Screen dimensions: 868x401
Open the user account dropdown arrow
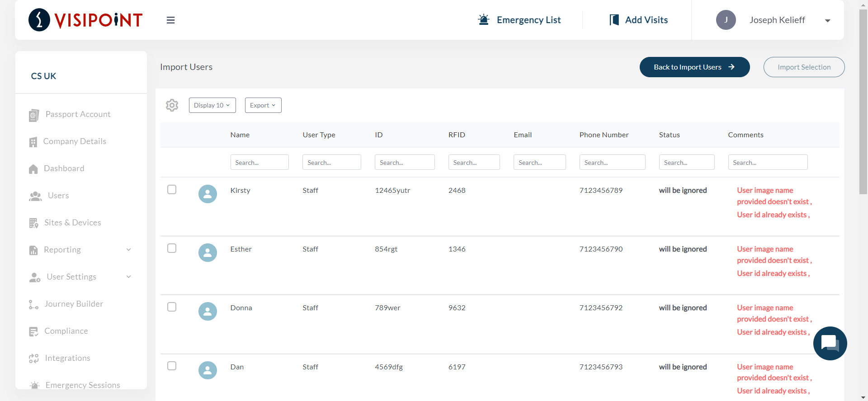tap(827, 21)
